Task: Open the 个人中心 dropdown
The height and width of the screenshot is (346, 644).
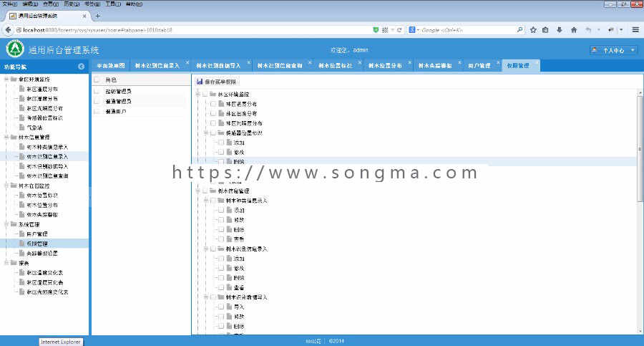Action: pyautogui.click(x=614, y=50)
